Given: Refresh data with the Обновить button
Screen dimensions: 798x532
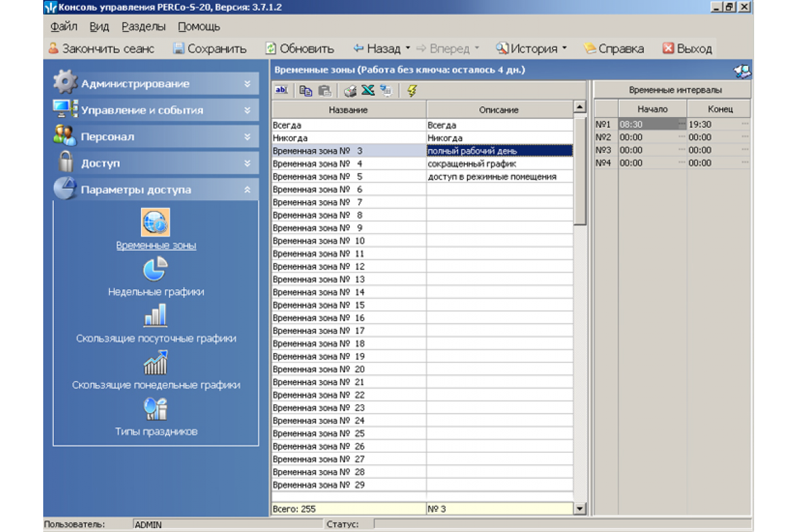Looking at the screenshot, I should pyautogui.click(x=300, y=49).
